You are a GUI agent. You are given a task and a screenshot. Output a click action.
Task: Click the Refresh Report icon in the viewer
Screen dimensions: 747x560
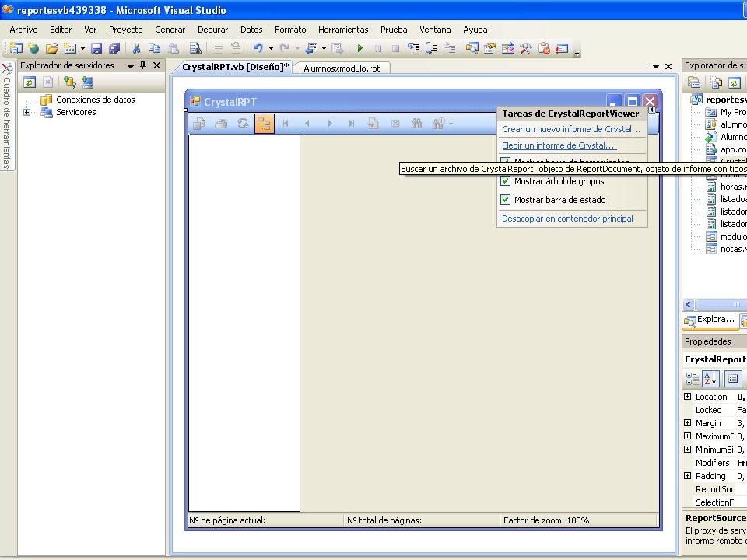click(243, 124)
